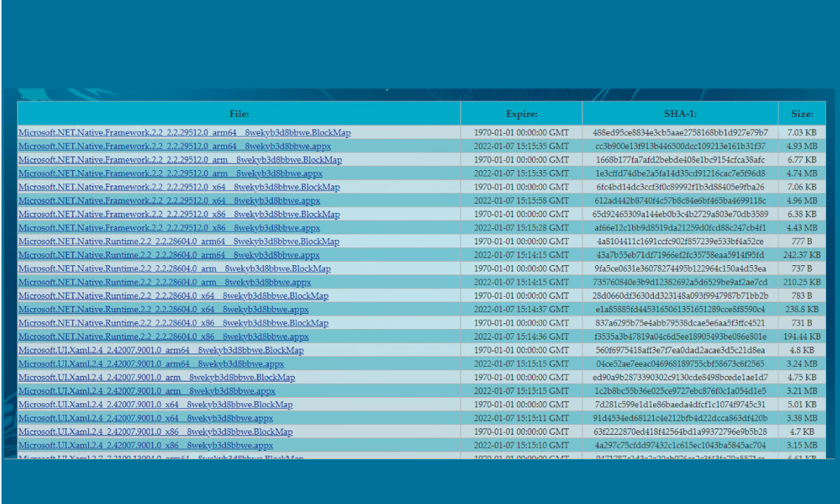
Task: Open the UI.Xaml.2.4 x64 BlockMap link
Action: [x=156, y=405]
